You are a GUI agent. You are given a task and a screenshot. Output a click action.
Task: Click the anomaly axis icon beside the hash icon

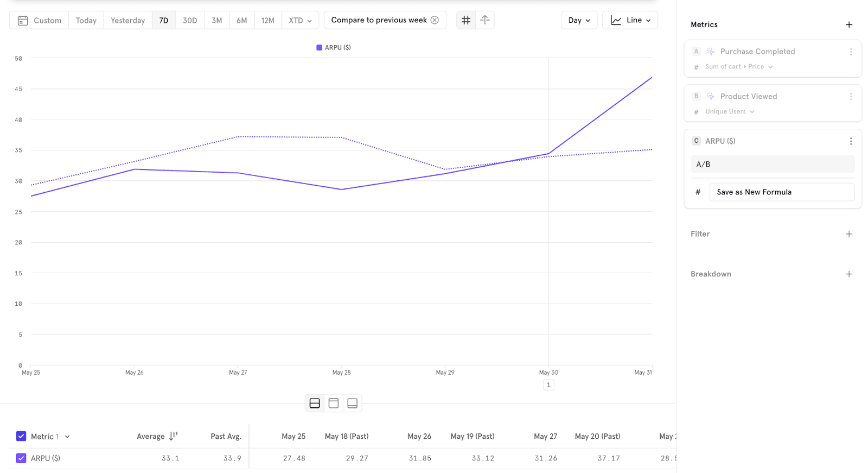pyautogui.click(x=485, y=20)
